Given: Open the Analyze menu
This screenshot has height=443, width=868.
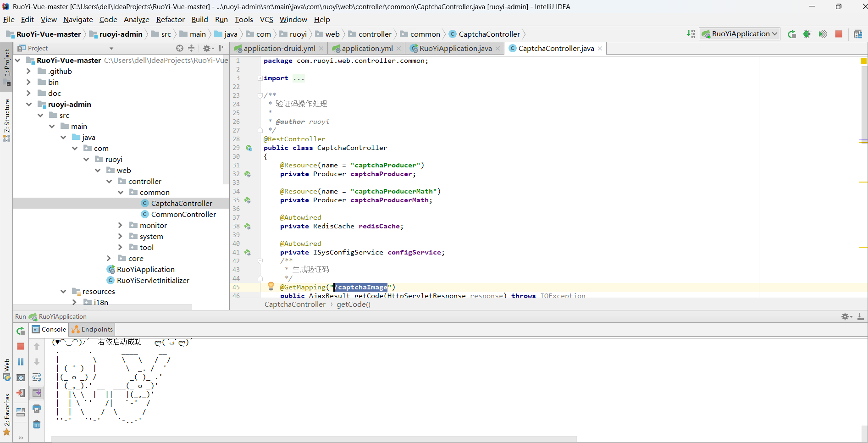Looking at the screenshot, I should 137,19.
